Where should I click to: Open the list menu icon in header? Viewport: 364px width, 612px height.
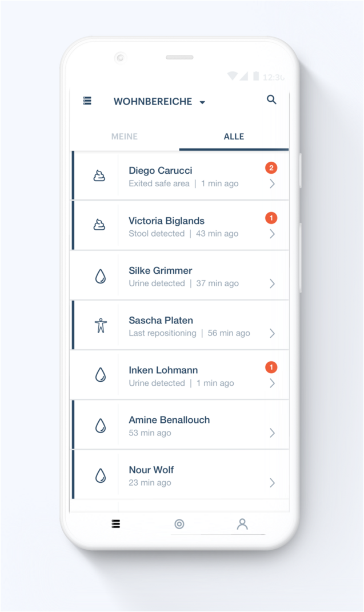coord(87,101)
